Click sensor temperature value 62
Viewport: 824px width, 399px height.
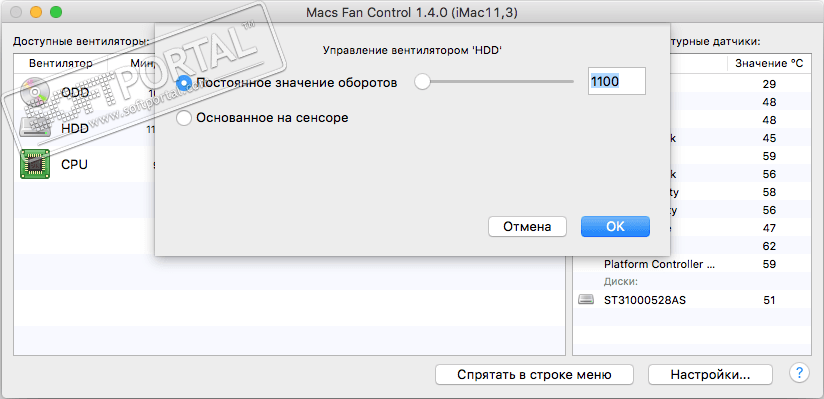click(x=769, y=246)
